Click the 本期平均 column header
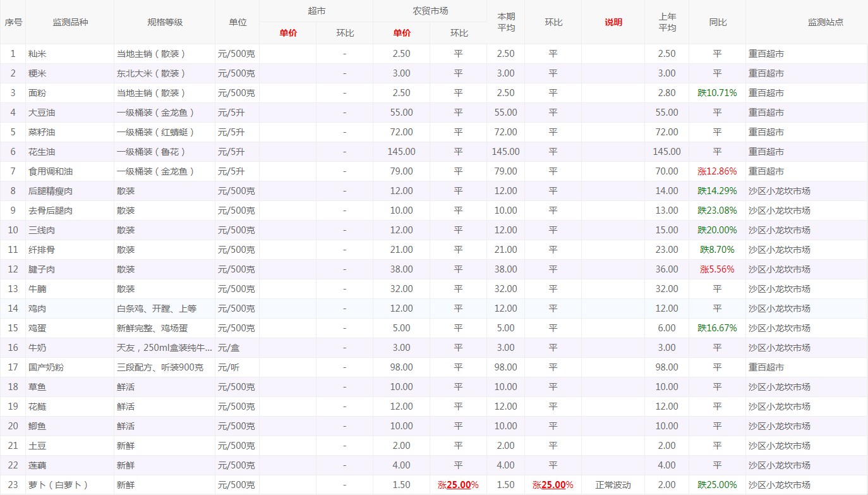868x495 pixels. [x=505, y=22]
